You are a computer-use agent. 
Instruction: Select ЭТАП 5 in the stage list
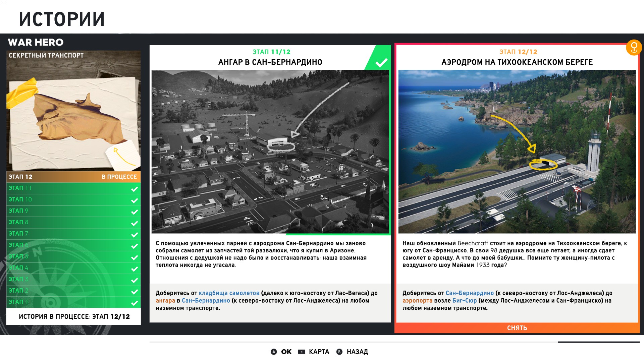point(73,256)
